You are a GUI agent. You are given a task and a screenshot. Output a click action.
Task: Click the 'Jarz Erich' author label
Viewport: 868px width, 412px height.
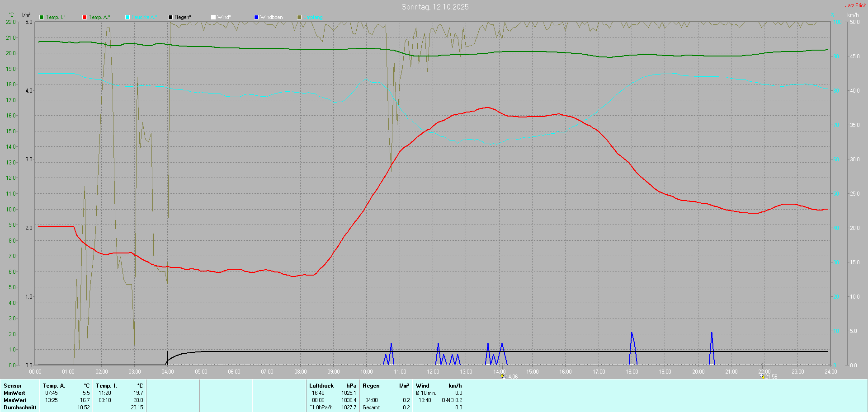pos(856,5)
